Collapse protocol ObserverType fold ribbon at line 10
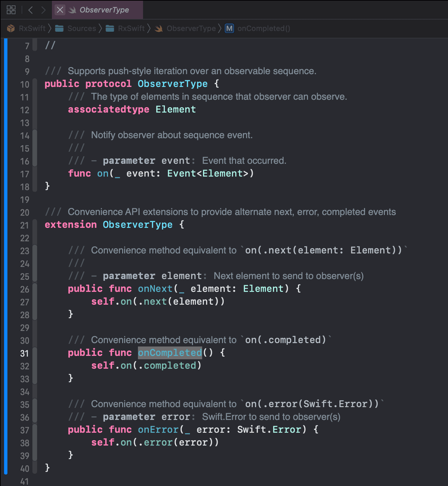The width and height of the screenshot is (448, 486). click(x=35, y=84)
